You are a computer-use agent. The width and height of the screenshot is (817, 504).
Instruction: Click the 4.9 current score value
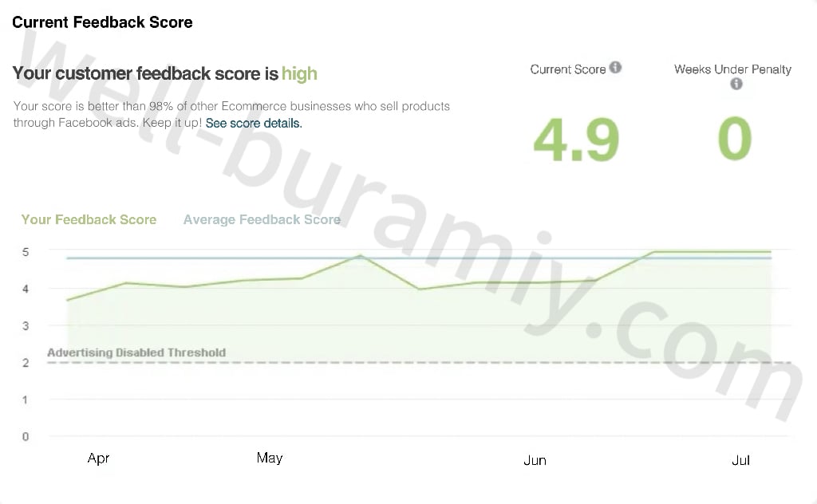(x=576, y=140)
